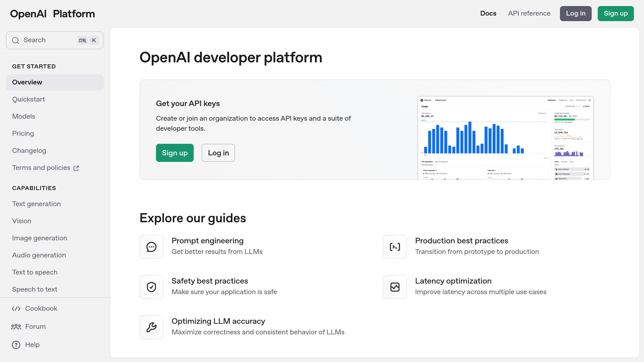644x362 pixels.
Task: Select the Production best practices terminal icon
Action: (394, 247)
